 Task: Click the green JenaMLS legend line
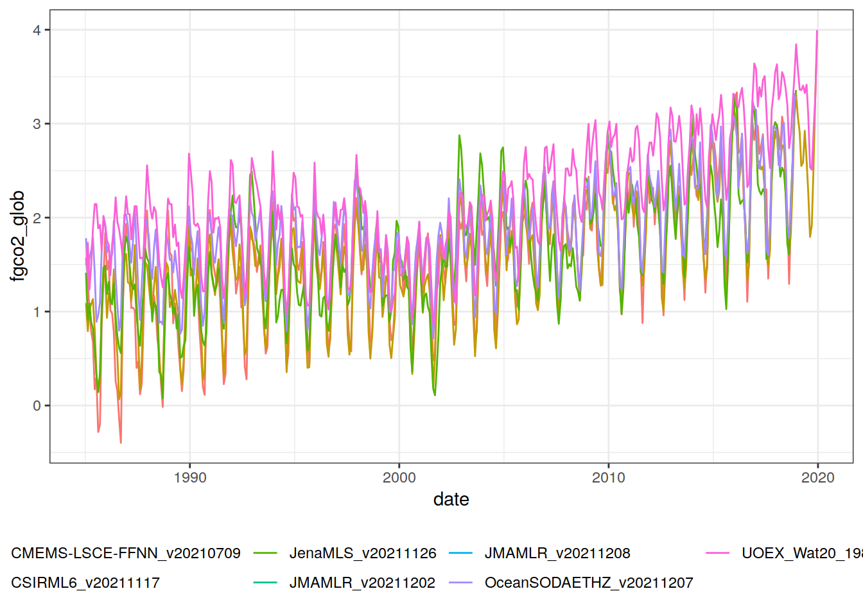[x=265, y=553]
